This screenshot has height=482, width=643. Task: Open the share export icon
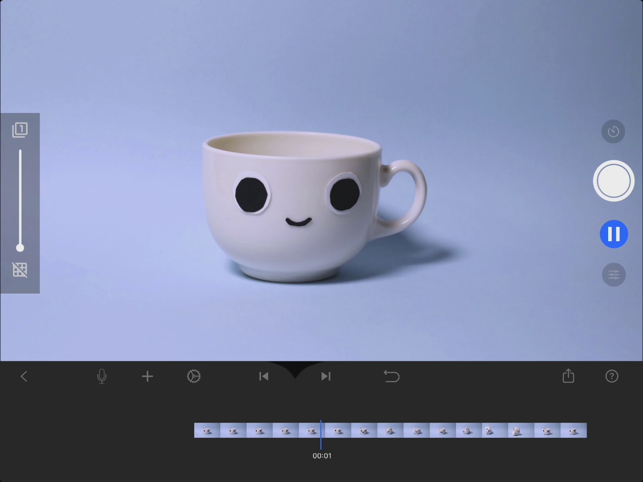click(568, 376)
